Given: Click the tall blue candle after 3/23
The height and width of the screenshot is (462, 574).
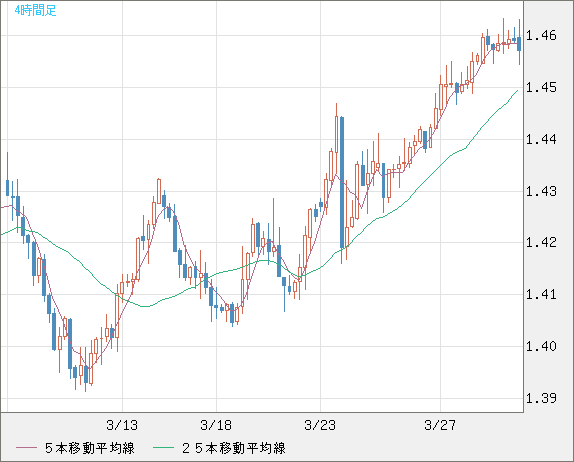Looking at the screenshot, I should coord(342,182).
